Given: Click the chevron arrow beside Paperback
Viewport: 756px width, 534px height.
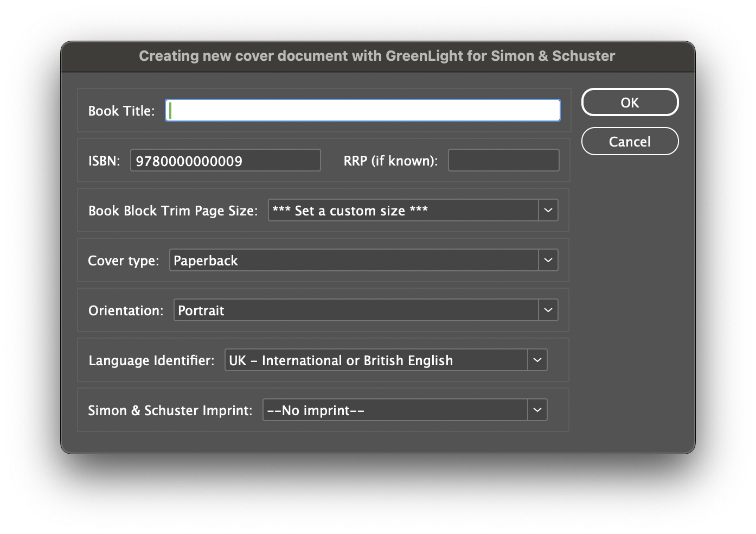Looking at the screenshot, I should click(x=548, y=260).
